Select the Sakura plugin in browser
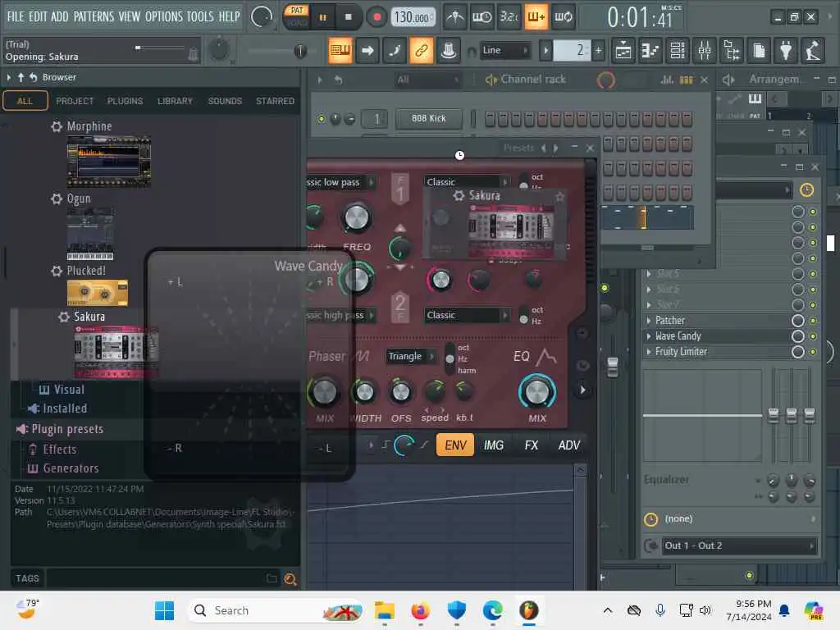Image resolution: width=840 pixels, height=630 pixels. (x=89, y=317)
